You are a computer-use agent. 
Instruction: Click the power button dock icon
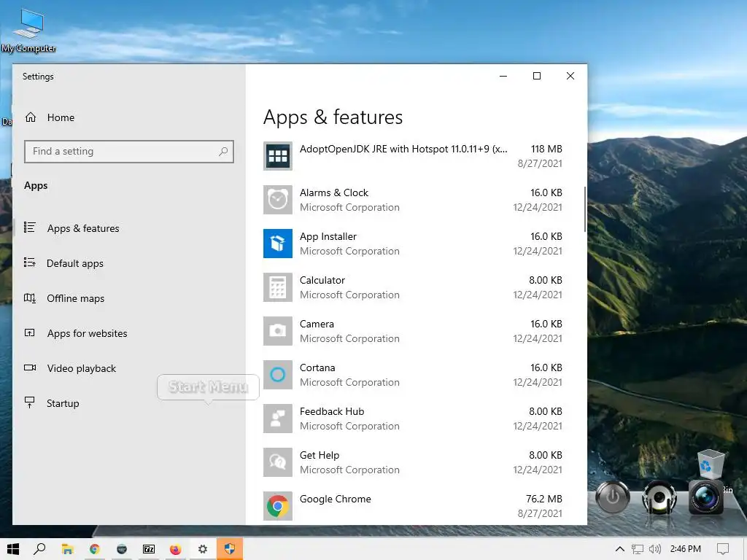point(613,497)
